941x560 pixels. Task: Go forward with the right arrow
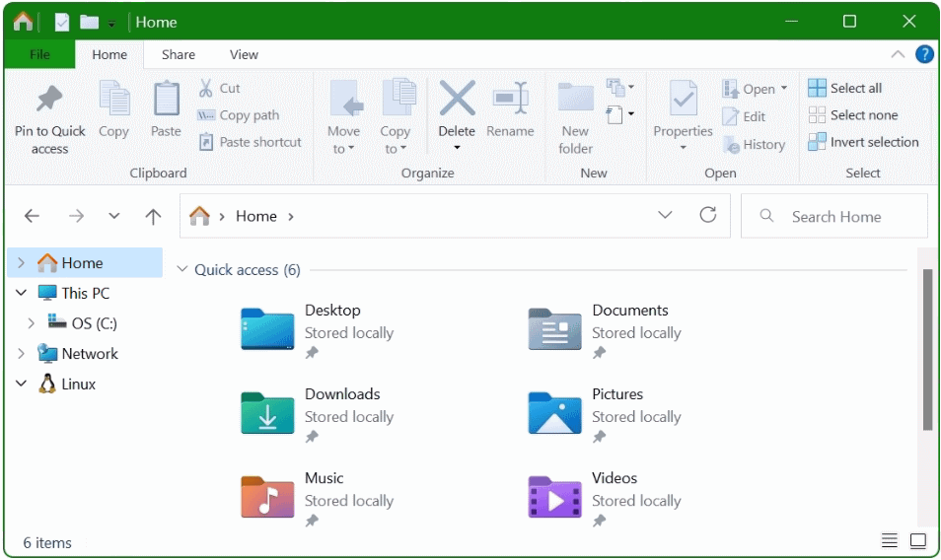point(76,216)
